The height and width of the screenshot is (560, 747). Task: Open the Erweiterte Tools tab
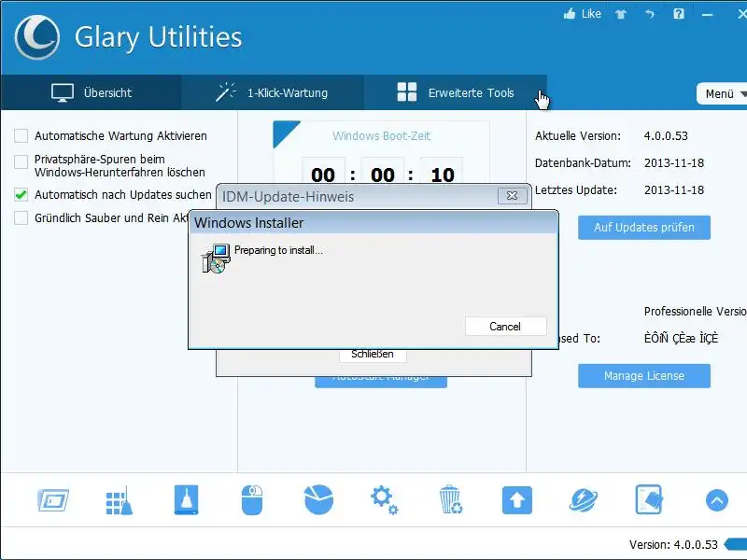[x=456, y=92]
